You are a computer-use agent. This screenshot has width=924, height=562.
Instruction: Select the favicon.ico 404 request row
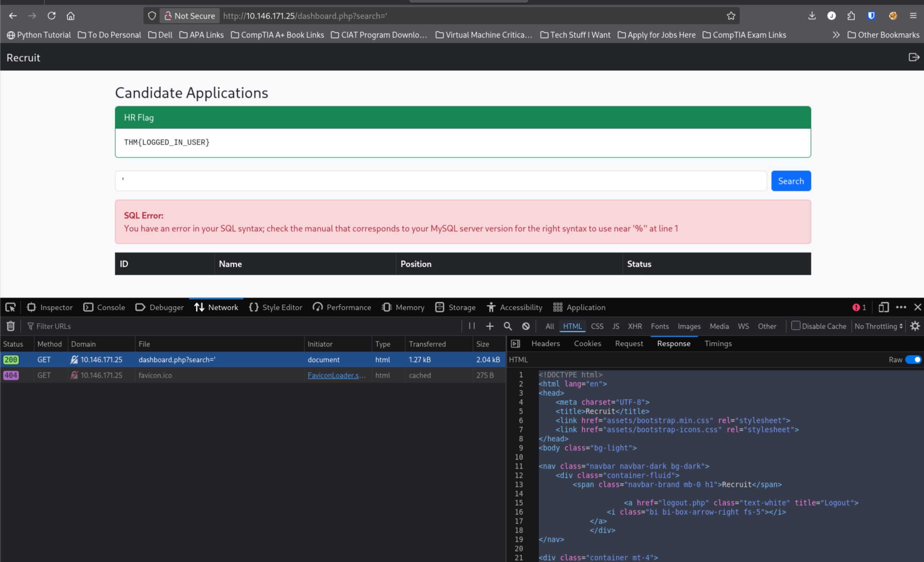pos(253,375)
